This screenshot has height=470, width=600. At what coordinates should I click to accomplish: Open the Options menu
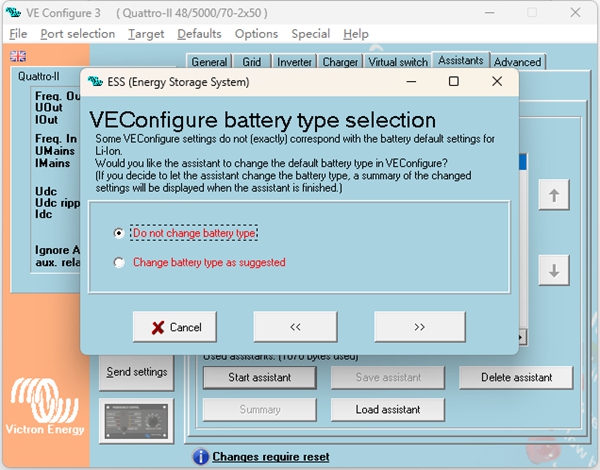tap(256, 34)
